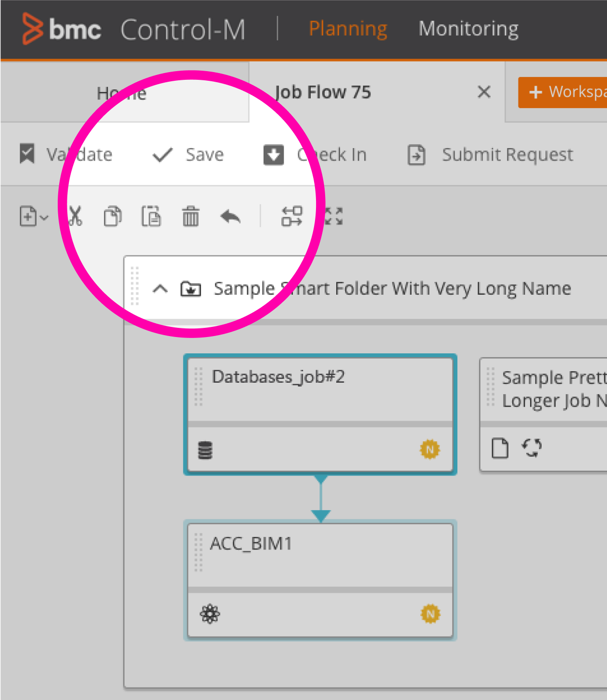Select the Databases_job#2 job card

tap(320, 414)
